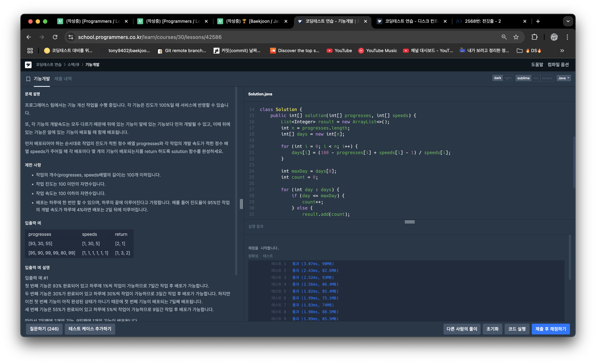
Task: Click Solution.java file label
Action: click(260, 94)
